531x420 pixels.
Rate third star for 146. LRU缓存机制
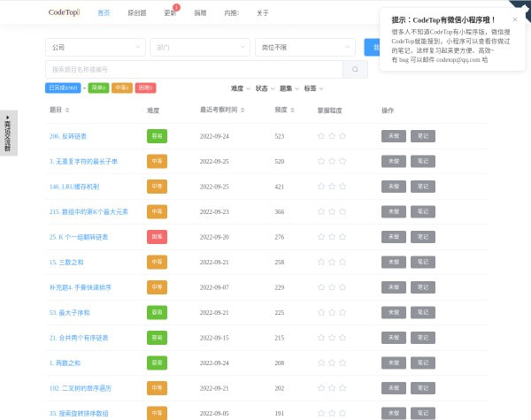point(342,187)
